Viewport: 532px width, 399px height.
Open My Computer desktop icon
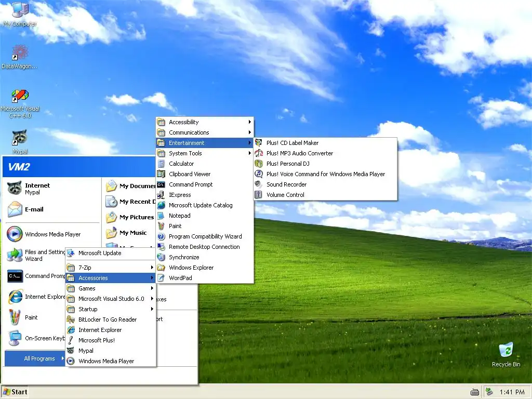click(20, 14)
